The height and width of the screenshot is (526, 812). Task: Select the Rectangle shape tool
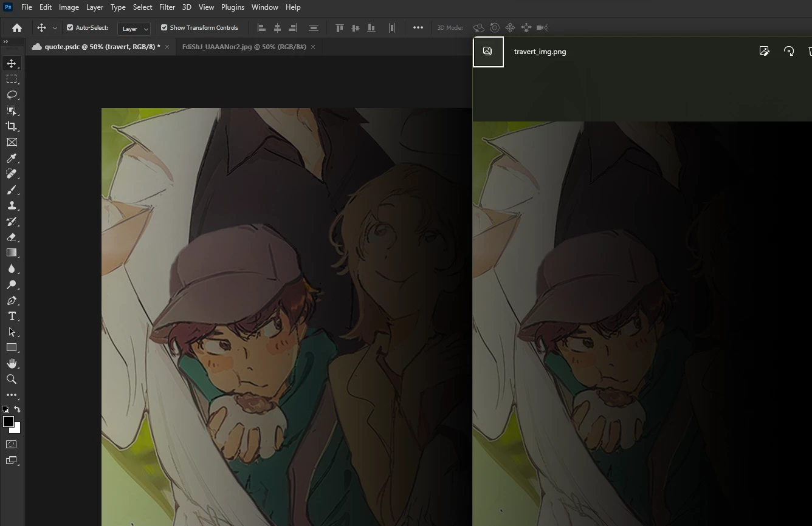point(12,347)
